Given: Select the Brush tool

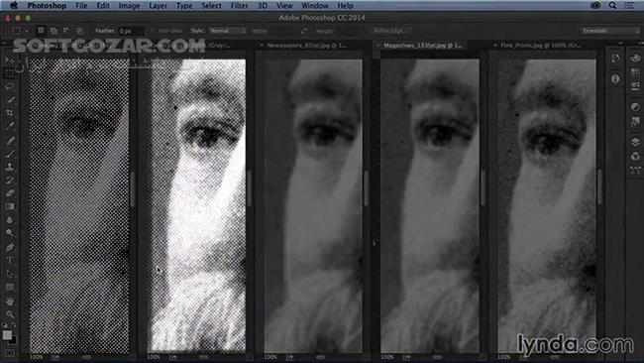Looking at the screenshot, I should pyautogui.click(x=10, y=154).
